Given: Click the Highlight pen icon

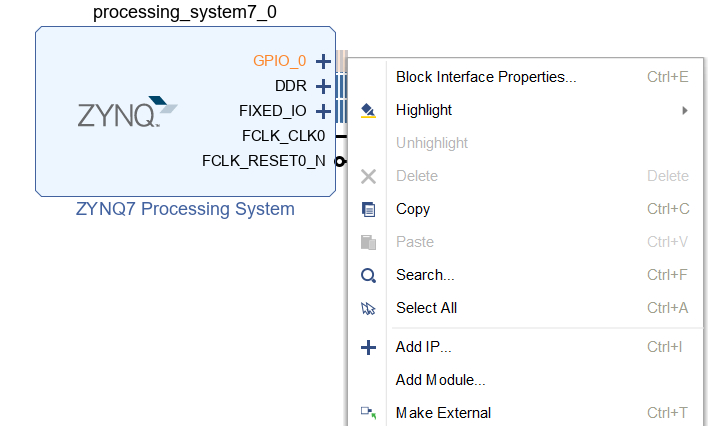Looking at the screenshot, I should pos(368,110).
